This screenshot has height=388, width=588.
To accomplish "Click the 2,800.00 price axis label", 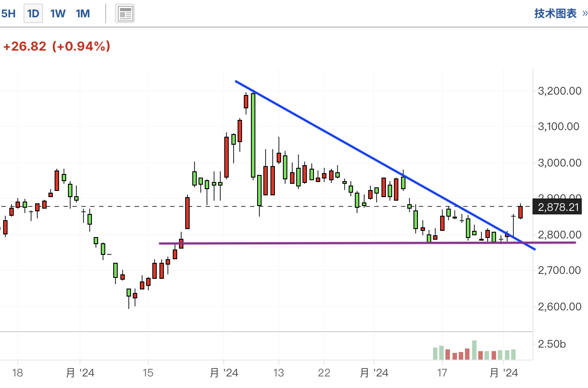I will click(x=559, y=234).
